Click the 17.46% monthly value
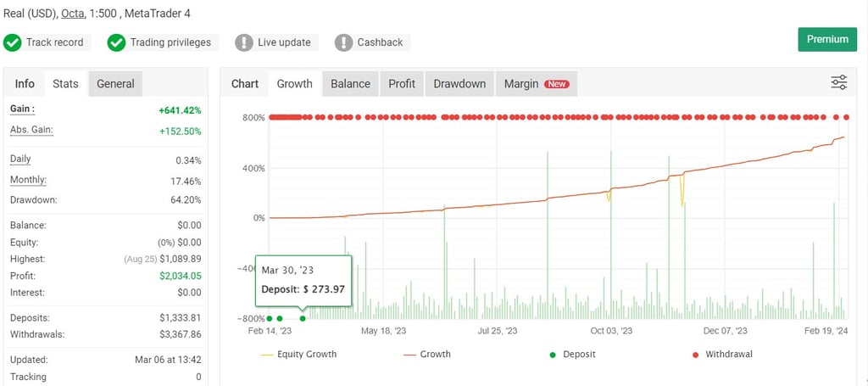 pyautogui.click(x=186, y=182)
